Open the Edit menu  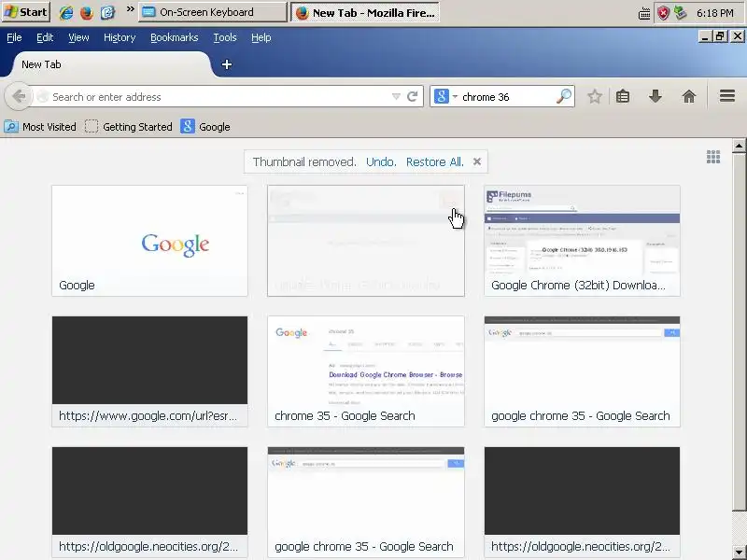[45, 37]
